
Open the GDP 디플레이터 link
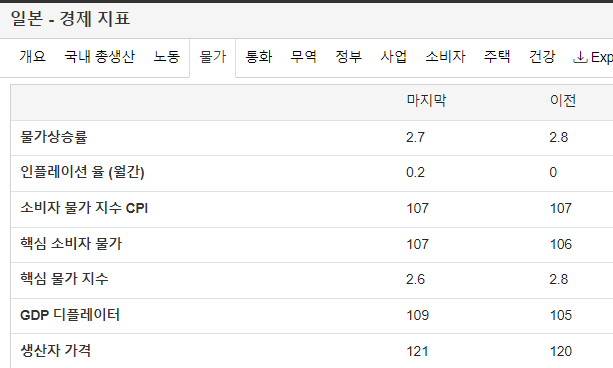point(70,315)
